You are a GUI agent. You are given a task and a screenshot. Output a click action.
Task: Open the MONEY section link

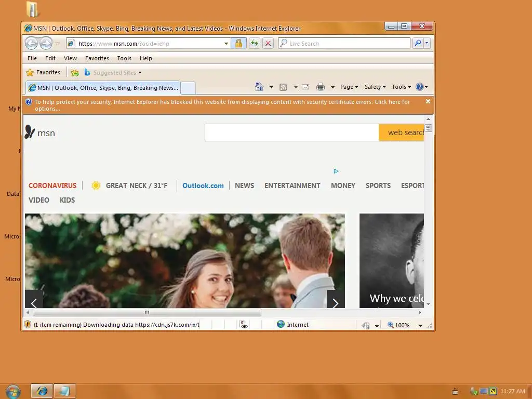point(343,185)
